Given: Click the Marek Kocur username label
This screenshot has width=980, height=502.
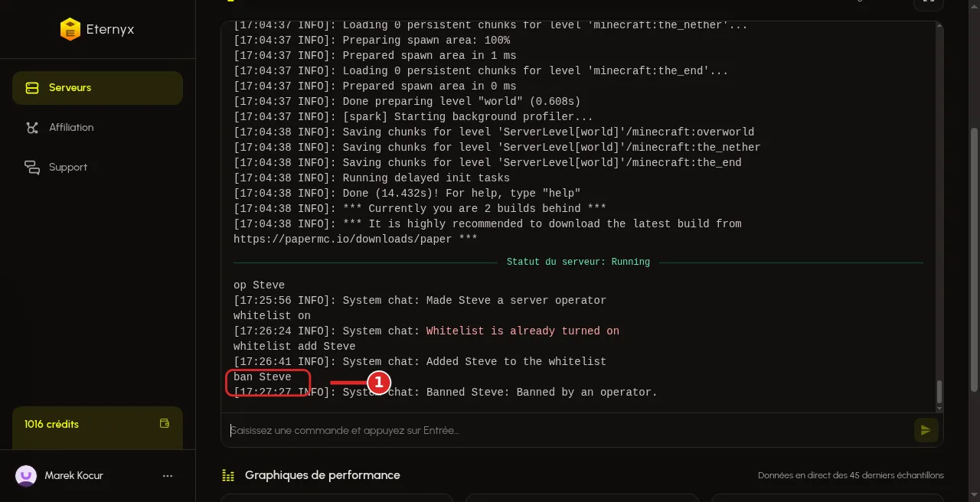Looking at the screenshot, I should (x=74, y=476).
